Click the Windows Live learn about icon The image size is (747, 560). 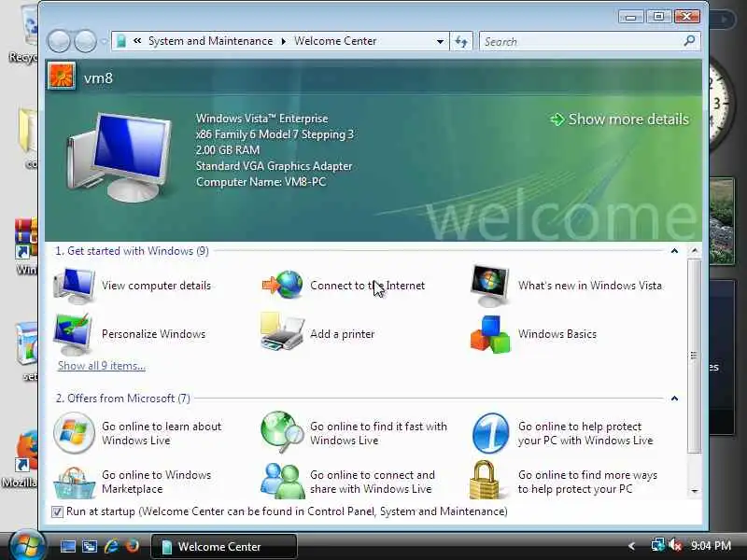pyautogui.click(x=74, y=433)
